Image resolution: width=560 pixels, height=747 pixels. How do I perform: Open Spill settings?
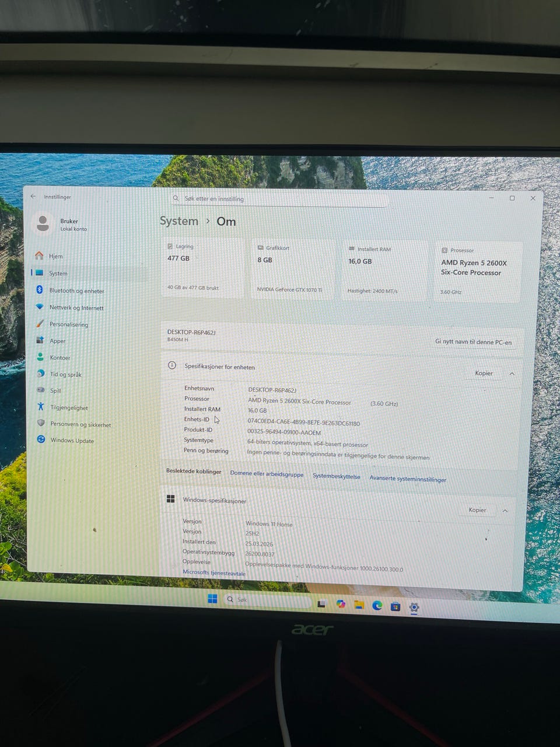[x=55, y=391]
